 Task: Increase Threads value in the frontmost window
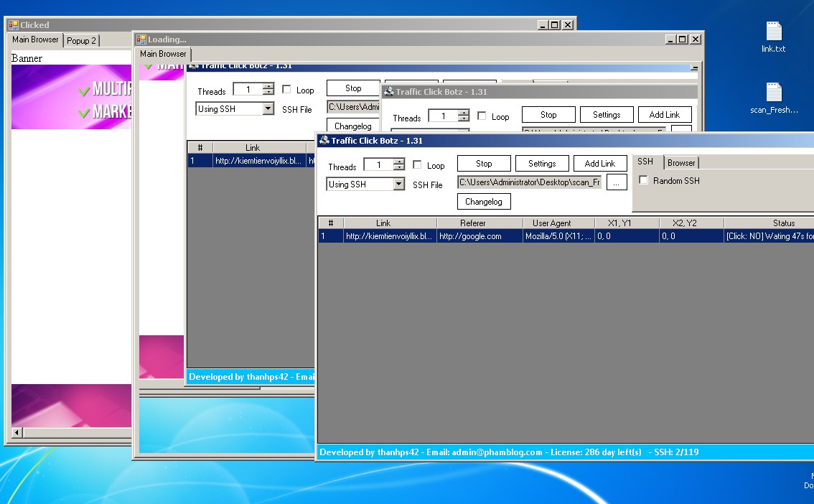[x=398, y=162]
